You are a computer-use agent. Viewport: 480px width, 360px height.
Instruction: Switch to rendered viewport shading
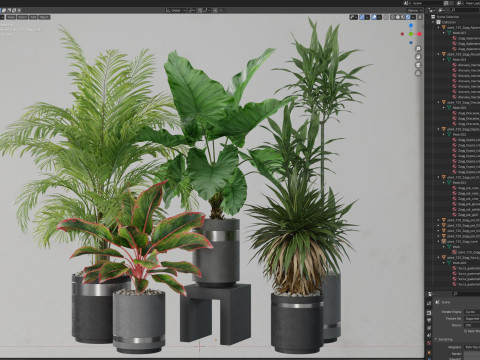pyautogui.click(x=408, y=17)
